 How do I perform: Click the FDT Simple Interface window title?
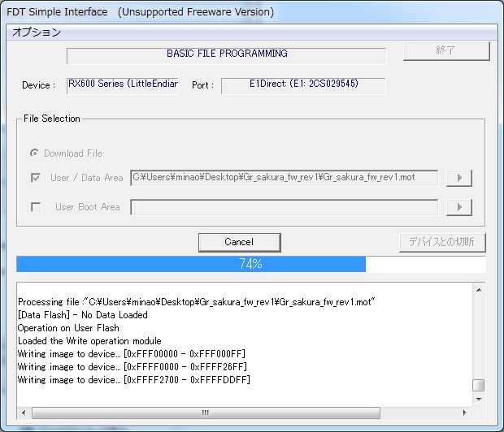point(140,12)
